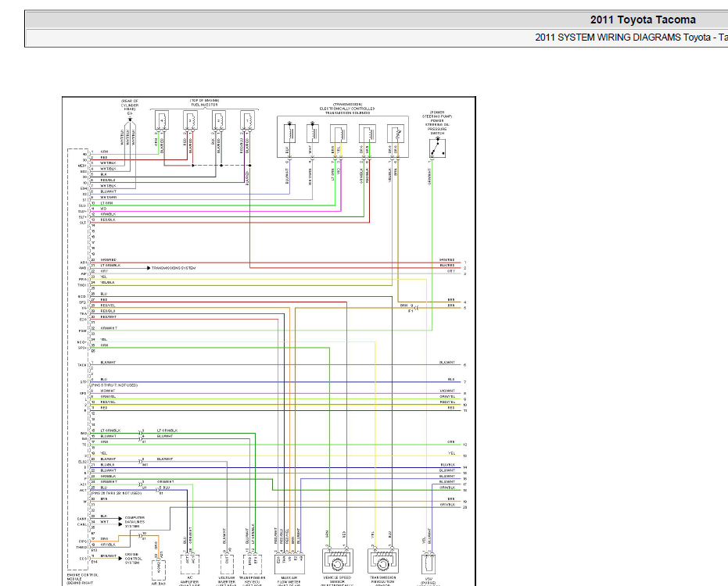Viewport: 728px width, 586px height.
Task: Click off-page connector number 13 on YEL wire
Action: [464, 456]
